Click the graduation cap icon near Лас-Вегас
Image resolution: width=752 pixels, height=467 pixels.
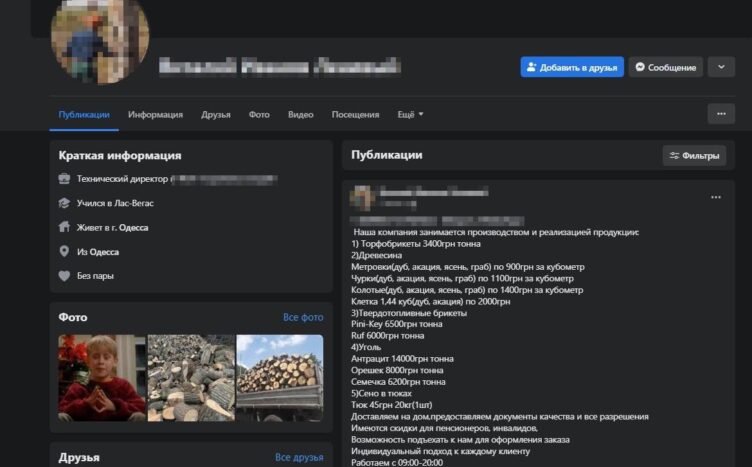(65, 203)
